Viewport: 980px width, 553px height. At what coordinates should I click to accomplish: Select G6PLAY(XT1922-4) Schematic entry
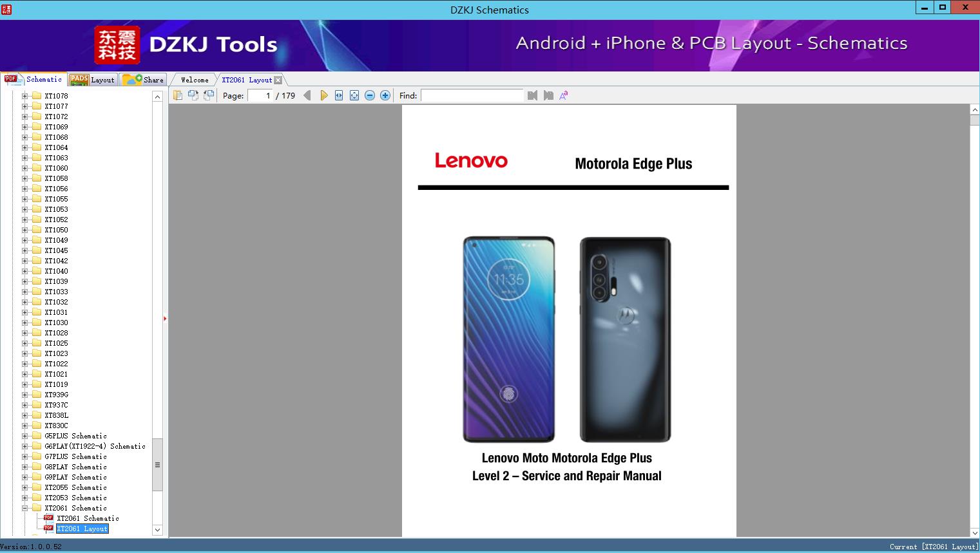tap(95, 446)
